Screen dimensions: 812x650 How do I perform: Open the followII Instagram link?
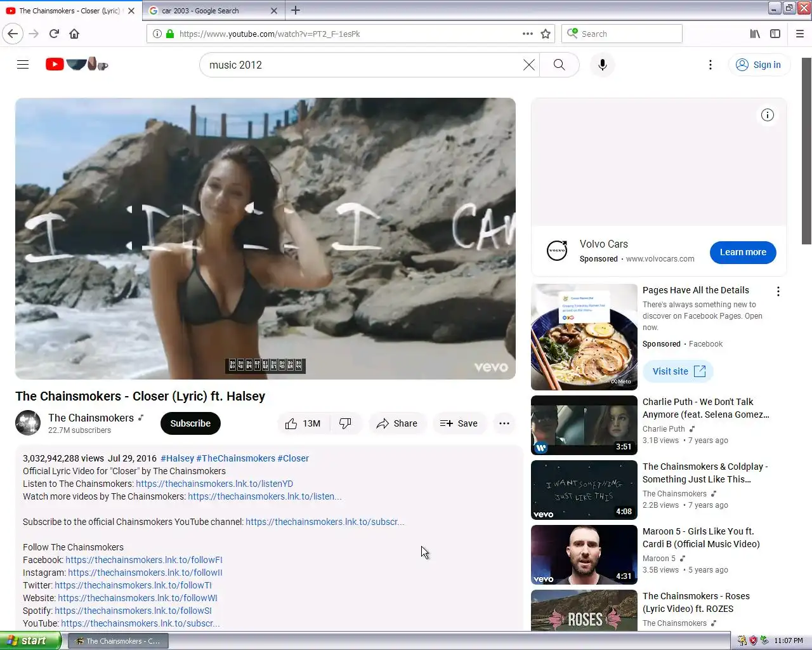145,573
